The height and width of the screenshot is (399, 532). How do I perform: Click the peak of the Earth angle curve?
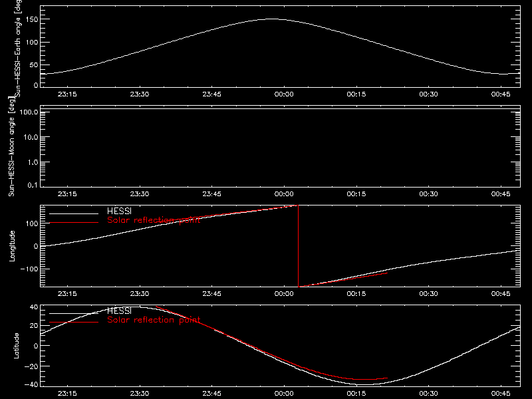coord(271,19)
